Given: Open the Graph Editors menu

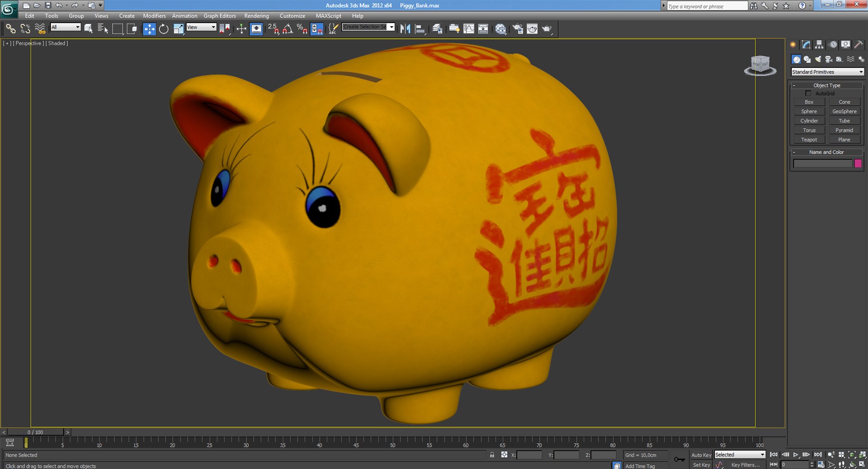Looking at the screenshot, I should point(220,16).
